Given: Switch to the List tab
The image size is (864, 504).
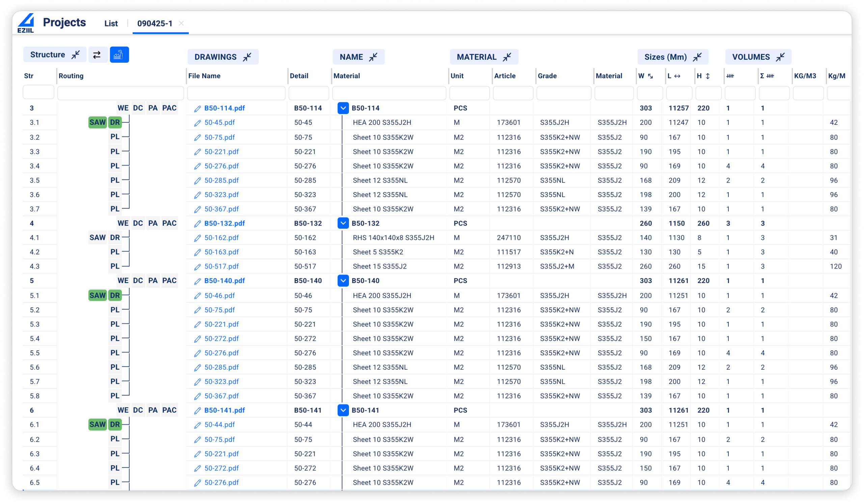Looking at the screenshot, I should (111, 23).
